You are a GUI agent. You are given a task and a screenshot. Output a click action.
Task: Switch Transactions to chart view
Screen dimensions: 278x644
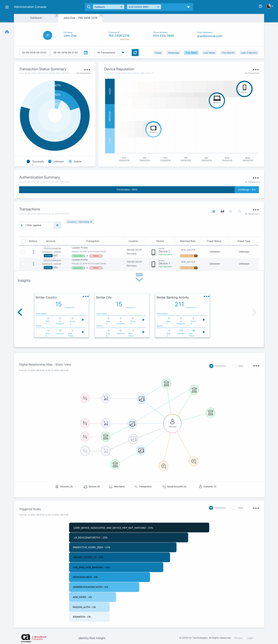(222, 212)
